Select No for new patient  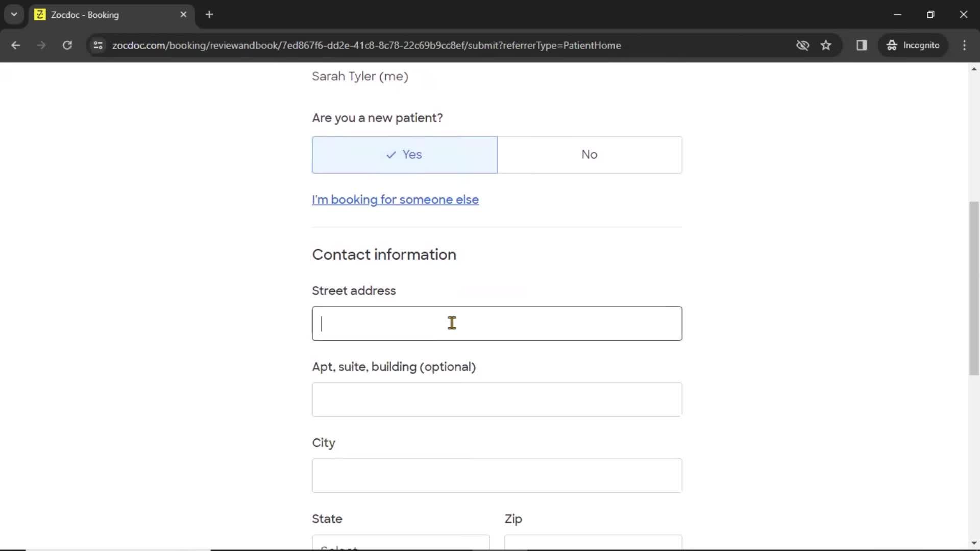click(590, 155)
